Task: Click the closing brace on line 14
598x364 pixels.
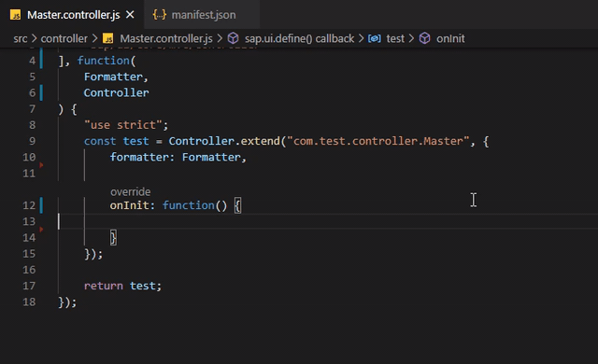Action: 113,238
